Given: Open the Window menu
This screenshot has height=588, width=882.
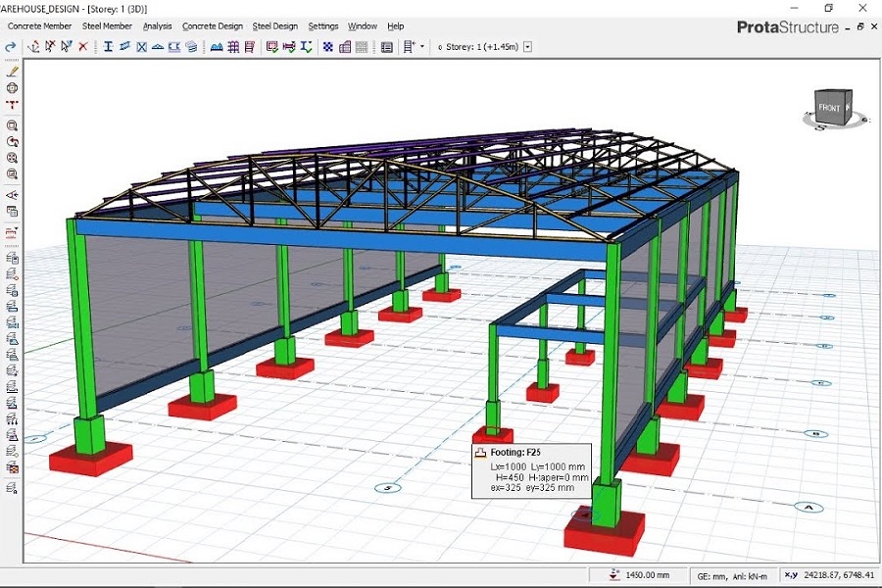Looking at the screenshot, I should click(363, 25).
